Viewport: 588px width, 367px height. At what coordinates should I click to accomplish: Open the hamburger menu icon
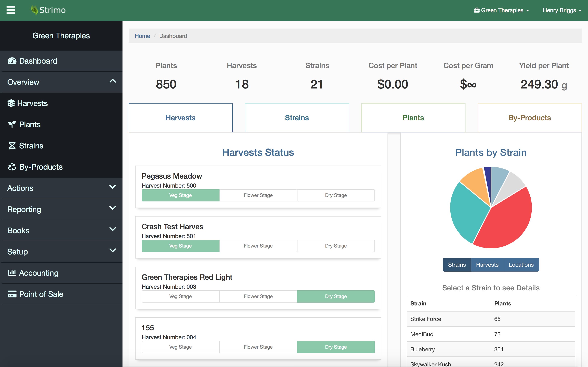coord(11,10)
